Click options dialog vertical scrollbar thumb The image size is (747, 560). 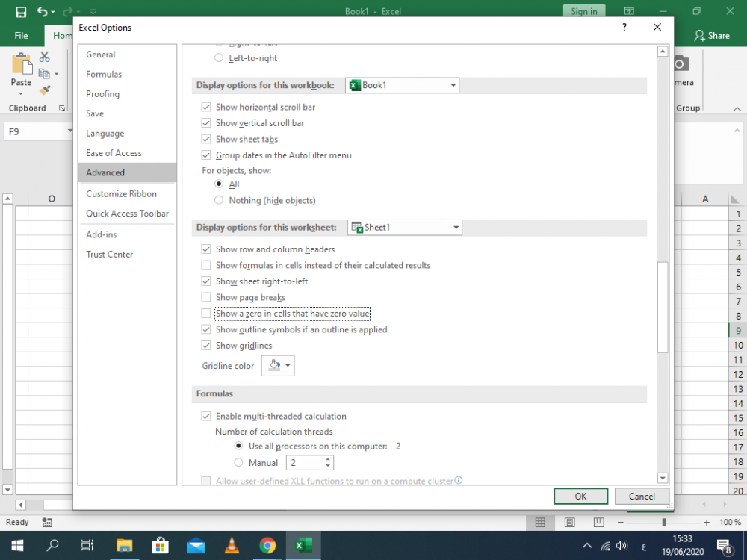(663, 307)
